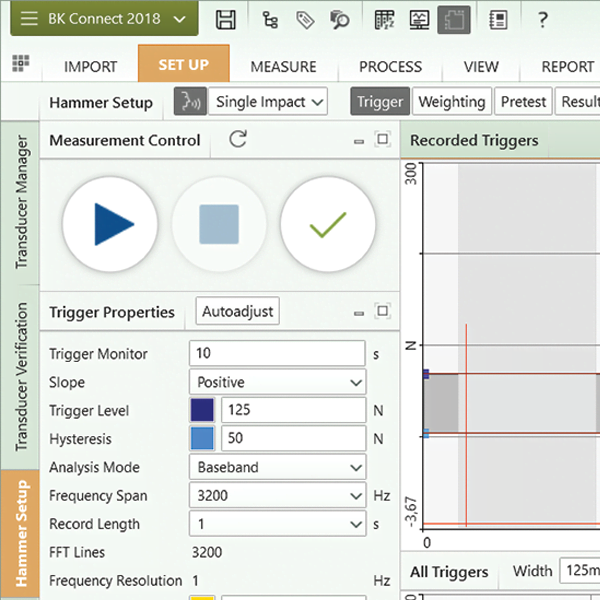Accept measurement with the green checkmark button
Viewport: 600px width, 600px height.
[x=328, y=223]
